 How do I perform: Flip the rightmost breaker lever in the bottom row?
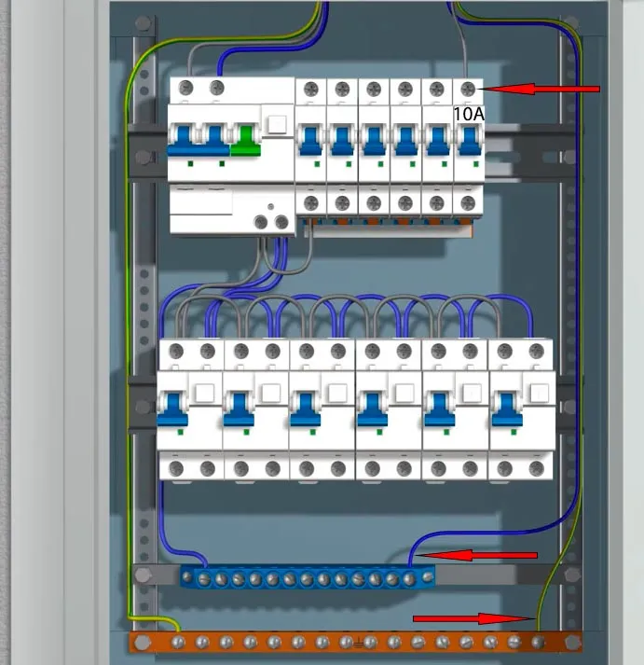[x=506, y=409]
